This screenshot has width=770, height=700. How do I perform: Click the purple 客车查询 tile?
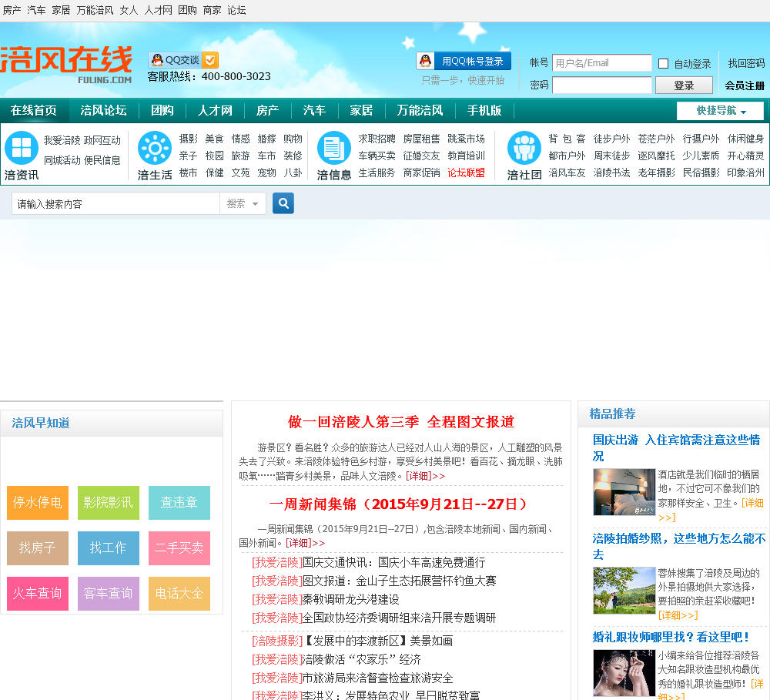[108, 594]
